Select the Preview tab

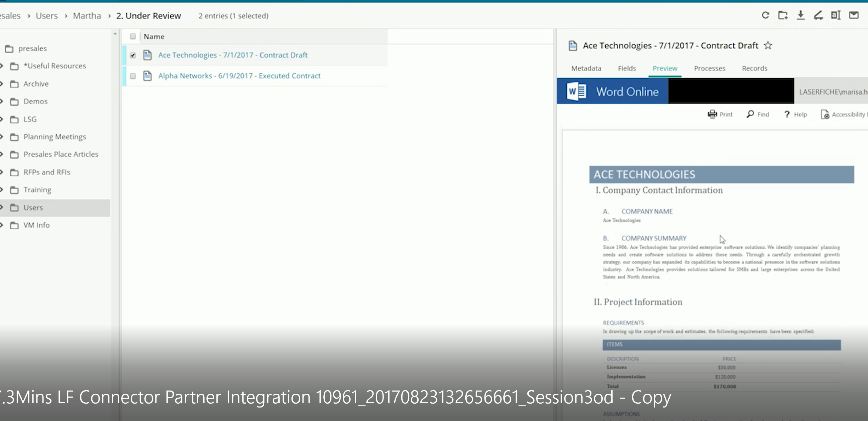pyautogui.click(x=665, y=68)
